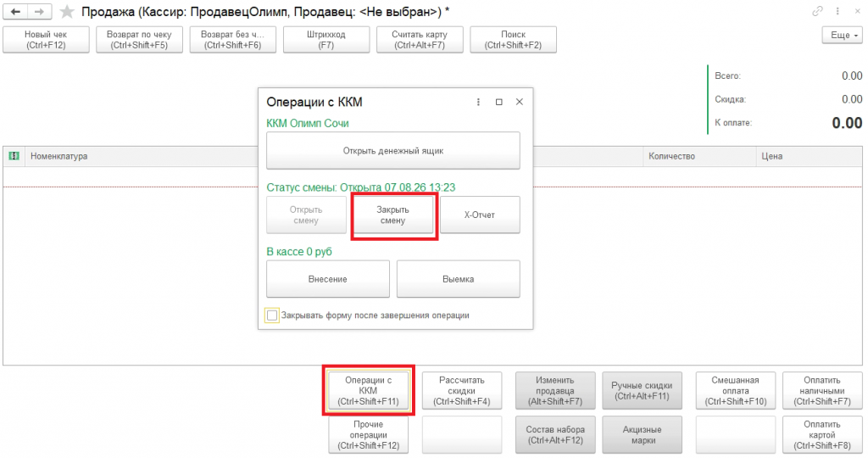The image size is (868, 458).
Task: Click the Скидка 0.00 value
Action: 852,99
